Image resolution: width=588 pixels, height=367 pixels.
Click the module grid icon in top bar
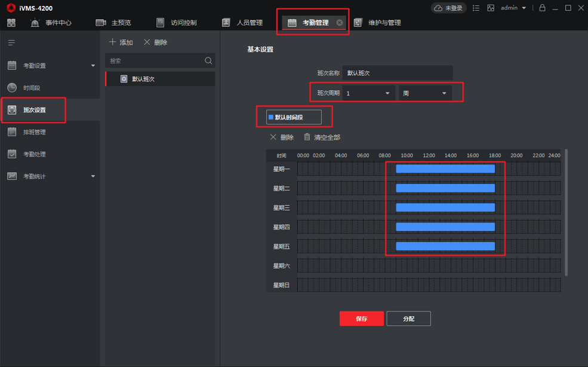(x=11, y=23)
